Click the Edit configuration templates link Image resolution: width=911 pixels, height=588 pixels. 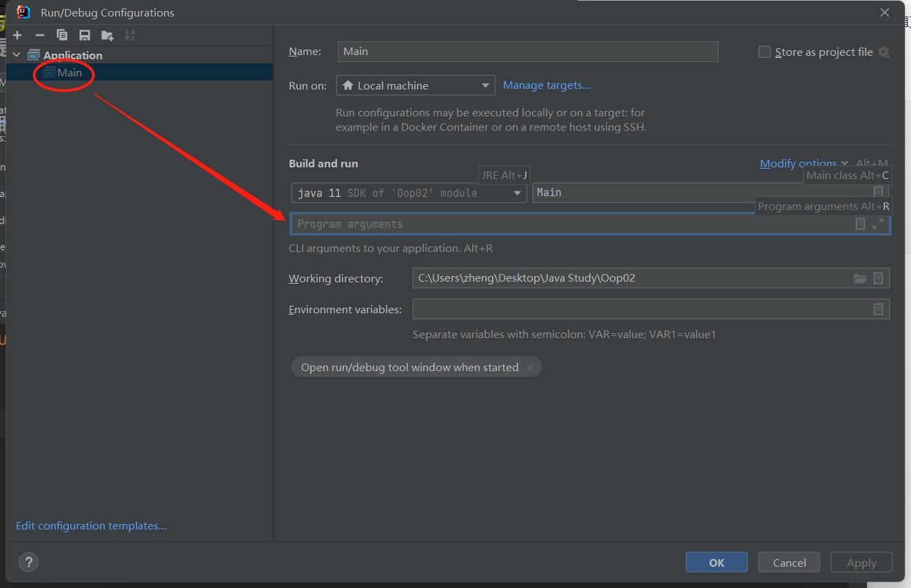pyautogui.click(x=91, y=525)
